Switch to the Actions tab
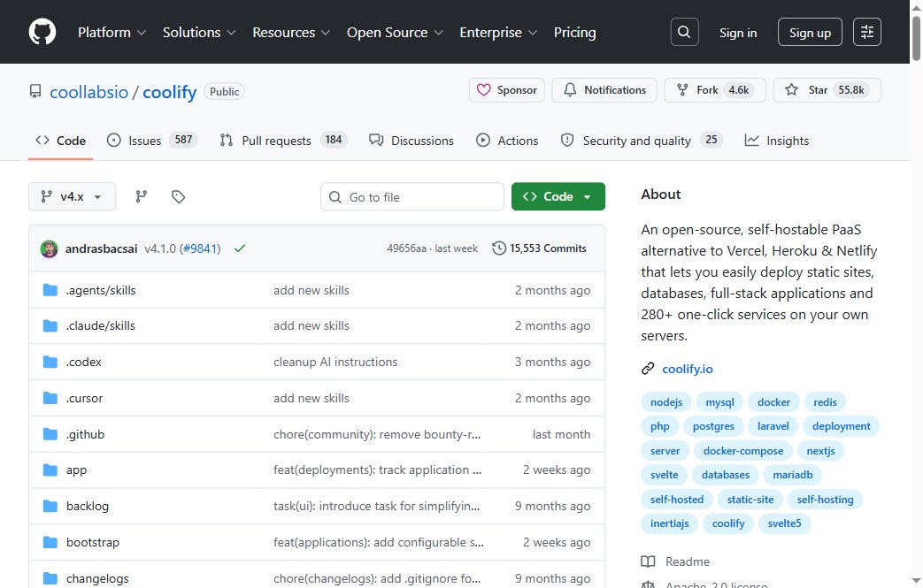 click(507, 141)
